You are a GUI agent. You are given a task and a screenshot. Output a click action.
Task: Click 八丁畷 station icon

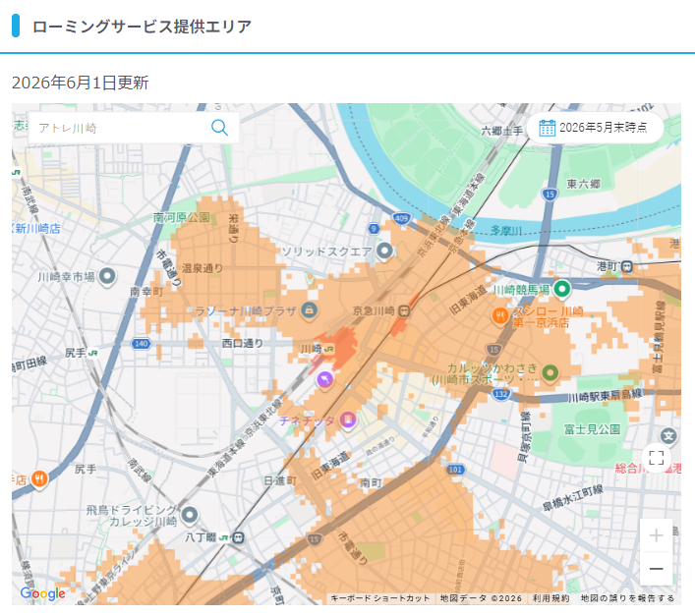(238, 537)
